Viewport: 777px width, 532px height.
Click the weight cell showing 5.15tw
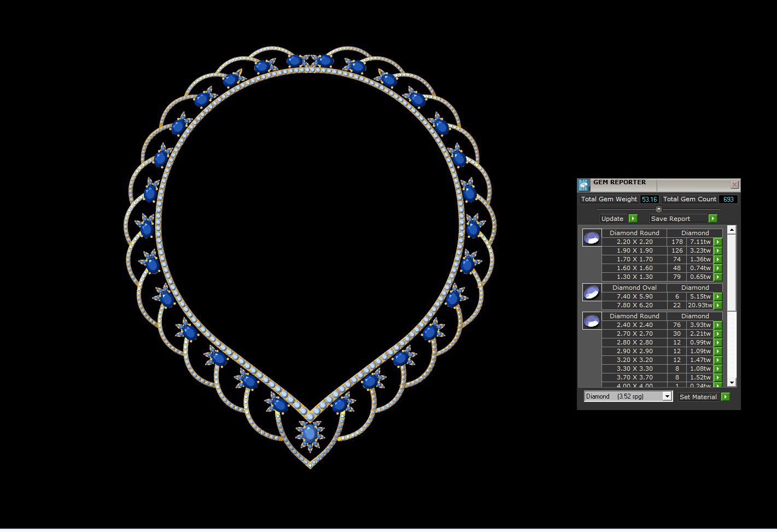pos(700,296)
